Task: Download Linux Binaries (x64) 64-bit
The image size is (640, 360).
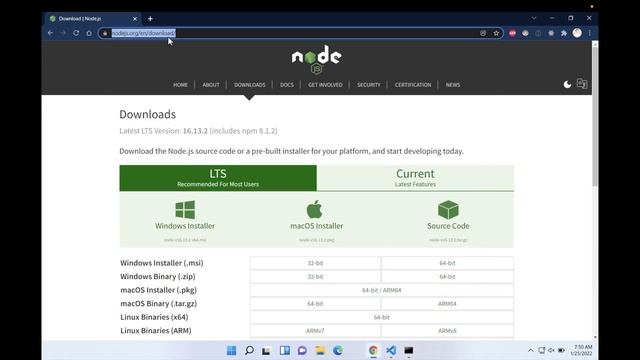Action: point(382,317)
